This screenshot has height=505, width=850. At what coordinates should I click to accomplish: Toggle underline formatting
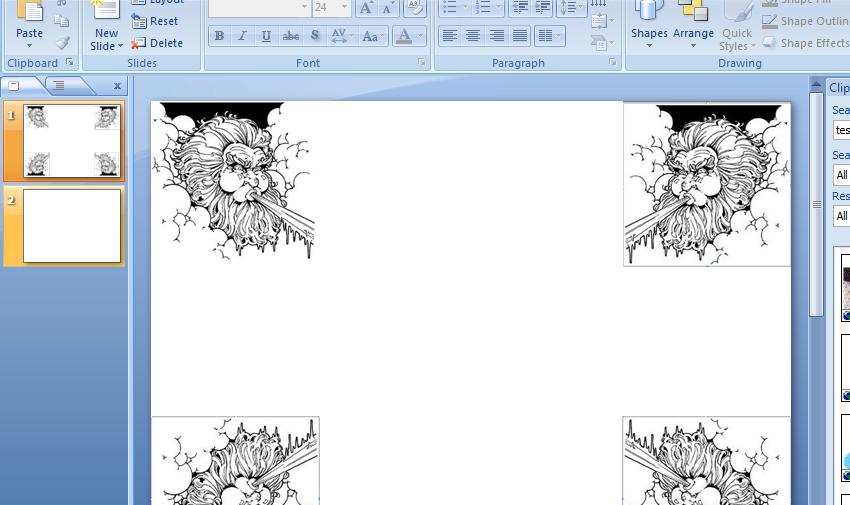coord(266,36)
